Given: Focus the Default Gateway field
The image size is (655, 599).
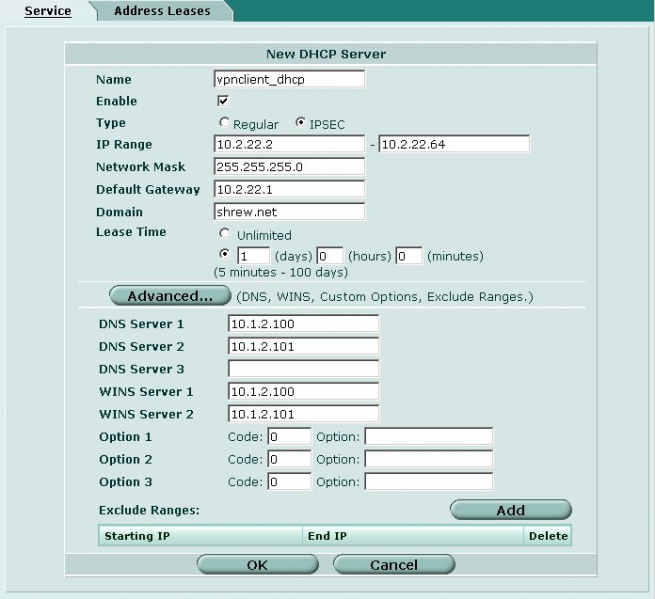Looking at the screenshot, I should 289,189.
